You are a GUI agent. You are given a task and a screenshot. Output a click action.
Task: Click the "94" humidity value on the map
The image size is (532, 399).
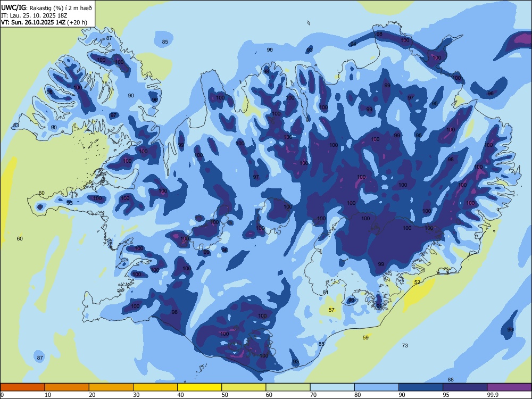click(353, 44)
